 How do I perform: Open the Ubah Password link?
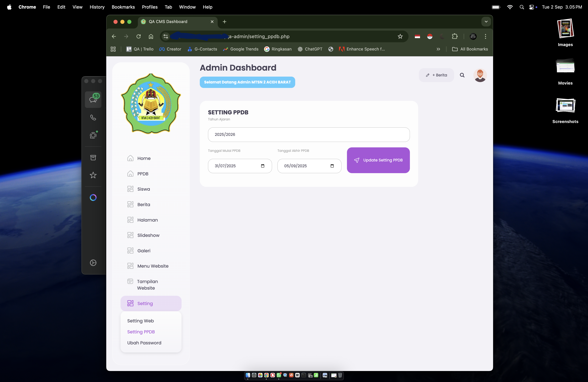pos(144,343)
